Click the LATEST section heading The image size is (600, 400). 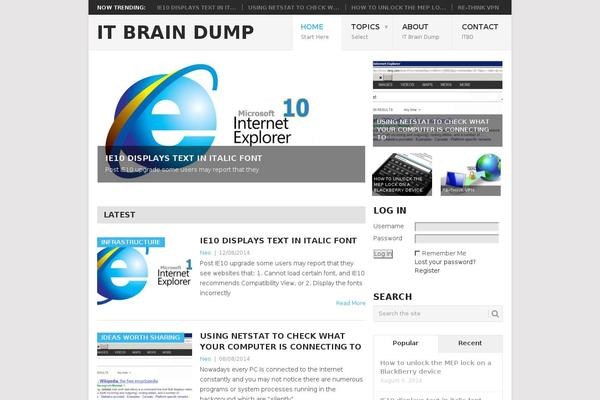coord(119,215)
